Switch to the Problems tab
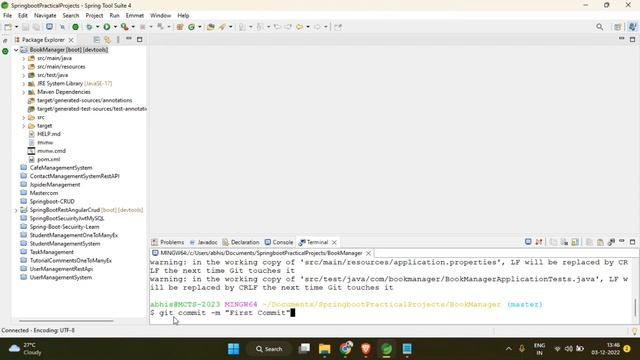This screenshot has height=360, width=640. pyautogui.click(x=168, y=242)
